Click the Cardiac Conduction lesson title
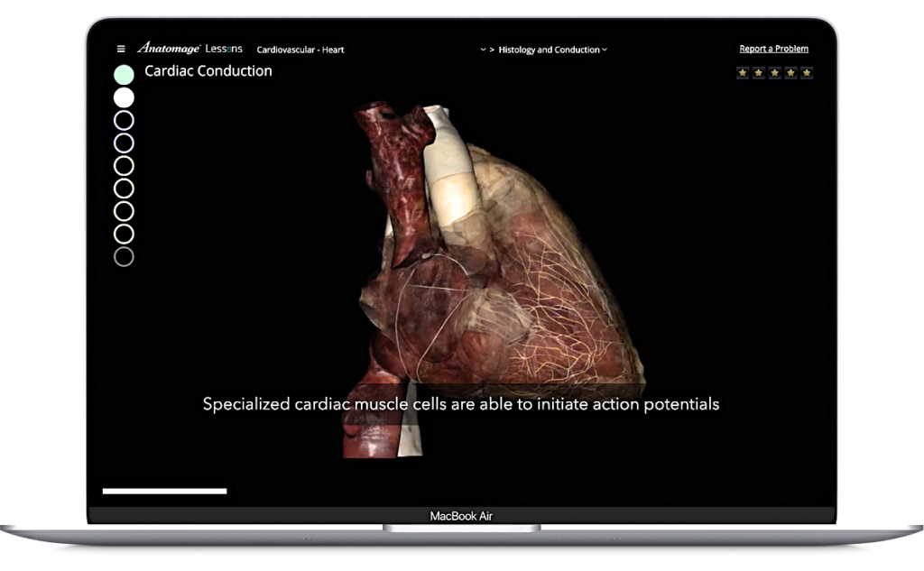Image resolution: width=924 pixels, height=571 pixels. [209, 71]
